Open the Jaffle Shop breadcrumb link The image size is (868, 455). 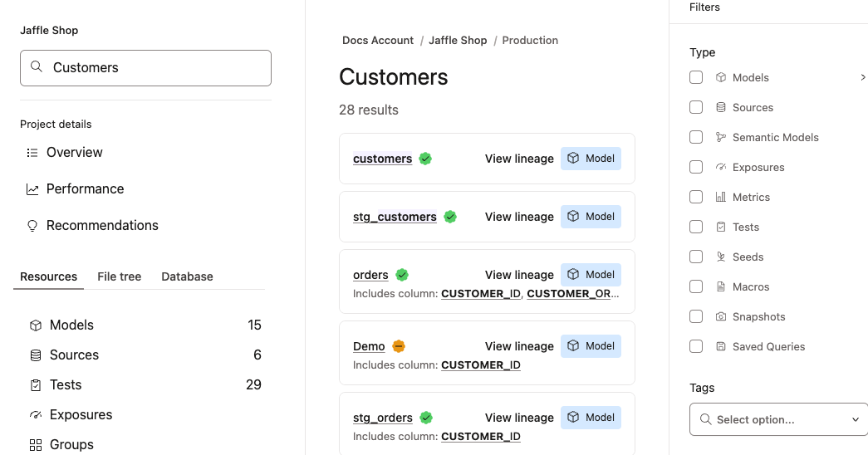point(458,40)
